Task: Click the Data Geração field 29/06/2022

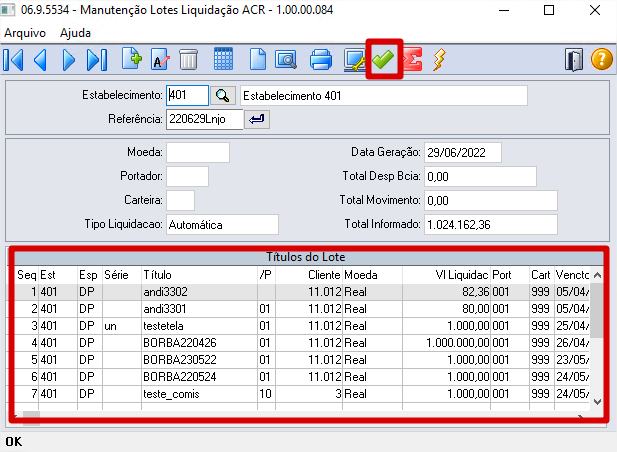Action: click(x=463, y=153)
